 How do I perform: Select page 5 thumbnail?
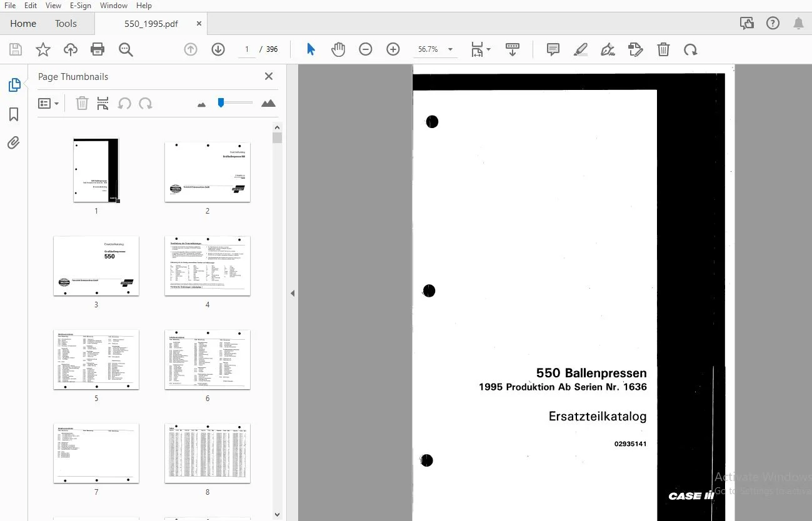pos(96,359)
